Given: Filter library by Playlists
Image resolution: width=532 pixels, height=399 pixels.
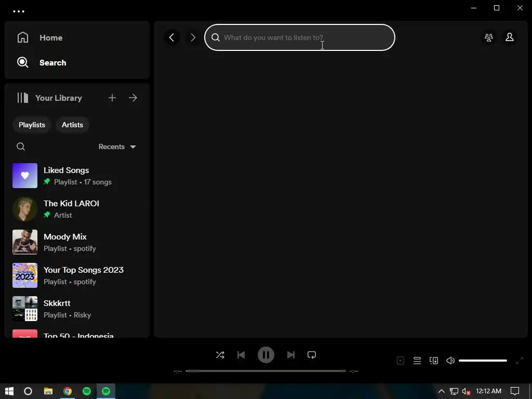Looking at the screenshot, I should click(x=32, y=125).
